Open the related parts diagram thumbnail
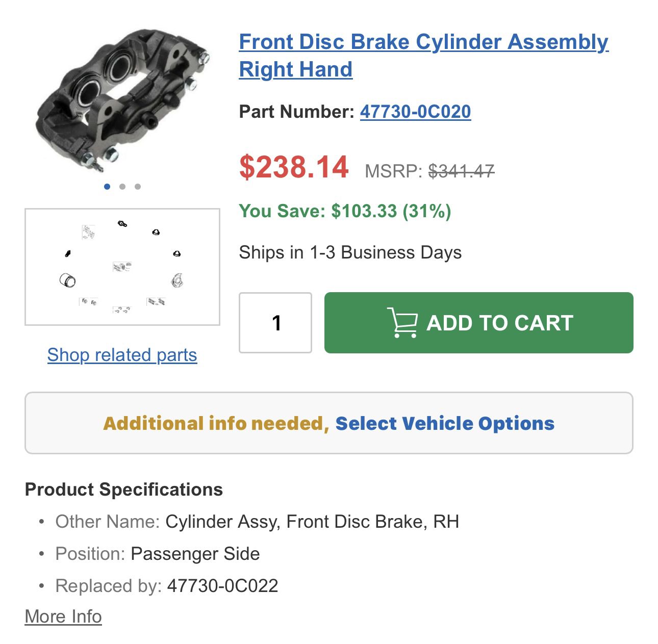 click(122, 267)
